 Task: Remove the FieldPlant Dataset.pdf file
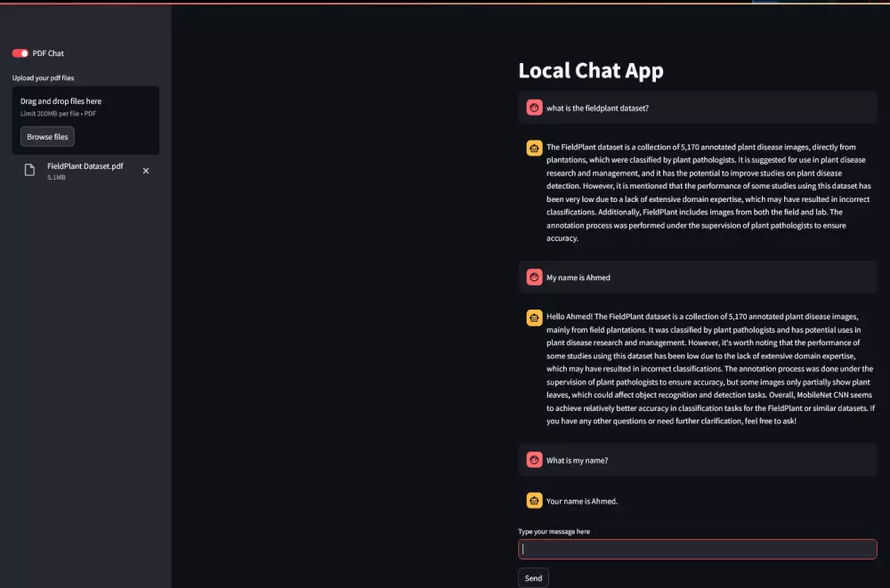point(146,171)
